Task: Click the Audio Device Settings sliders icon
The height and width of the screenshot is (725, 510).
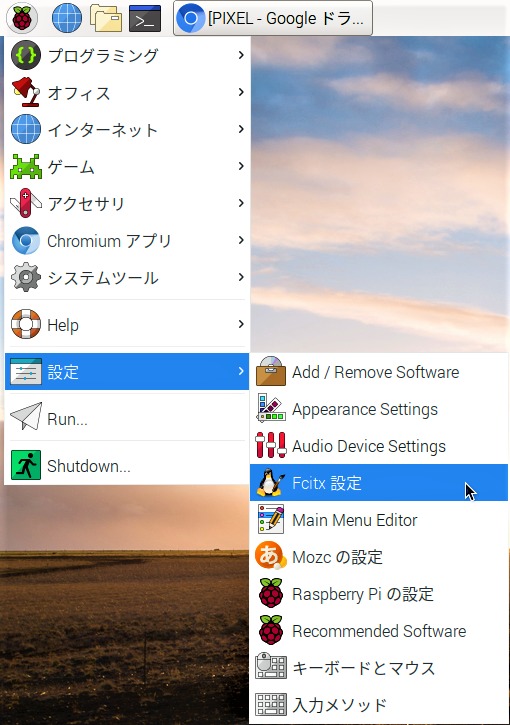Action: tap(270, 445)
